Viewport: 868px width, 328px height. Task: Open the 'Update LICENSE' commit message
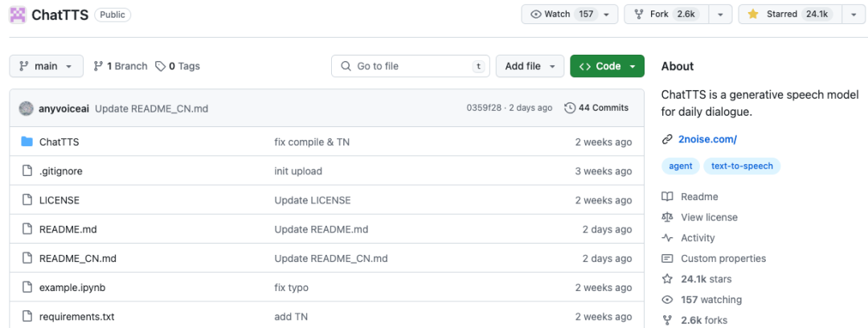pyautogui.click(x=313, y=200)
